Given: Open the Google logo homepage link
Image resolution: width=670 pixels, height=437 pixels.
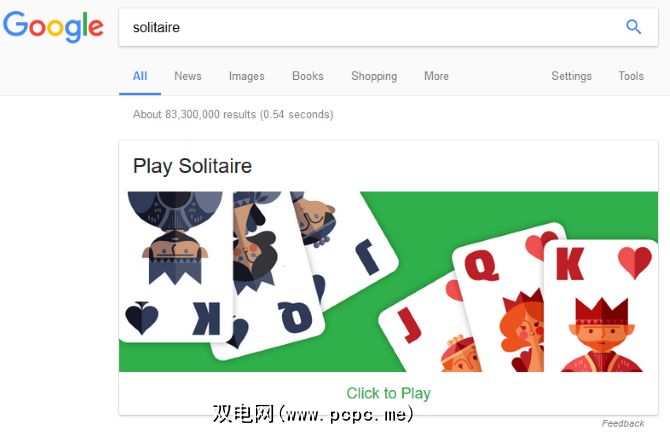Looking at the screenshot, I should tap(53, 27).
